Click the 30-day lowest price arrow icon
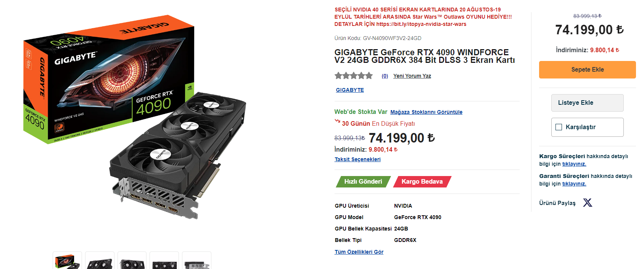The height and width of the screenshot is (269, 644). click(337, 122)
